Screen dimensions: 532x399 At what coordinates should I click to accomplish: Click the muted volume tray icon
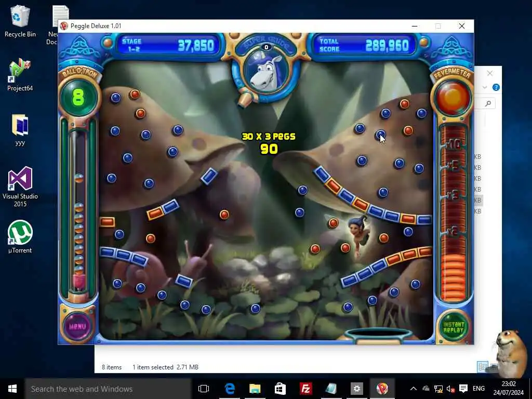[x=450, y=389]
